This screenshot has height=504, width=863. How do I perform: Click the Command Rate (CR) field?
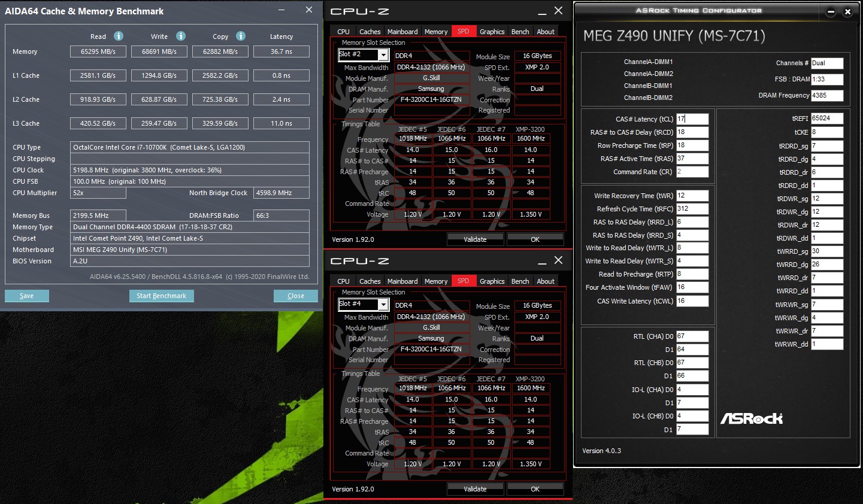[692, 172]
